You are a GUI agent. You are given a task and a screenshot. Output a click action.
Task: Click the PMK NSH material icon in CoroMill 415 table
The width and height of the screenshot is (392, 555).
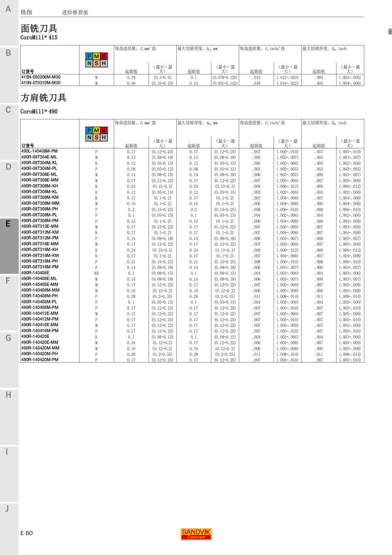point(96,60)
